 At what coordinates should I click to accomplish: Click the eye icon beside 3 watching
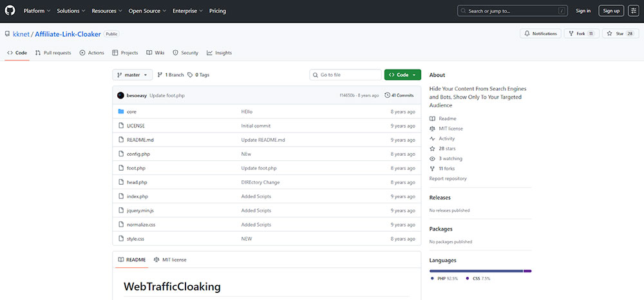pyautogui.click(x=432, y=158)
